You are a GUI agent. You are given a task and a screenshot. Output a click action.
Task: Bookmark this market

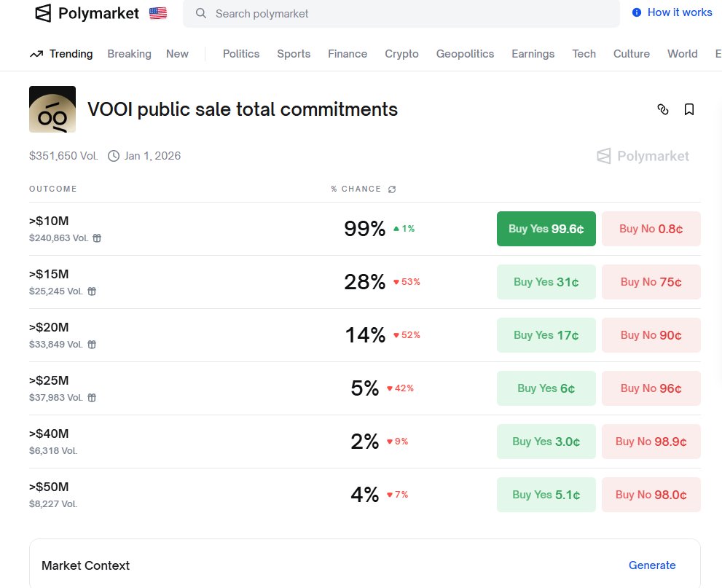(688, 109)
